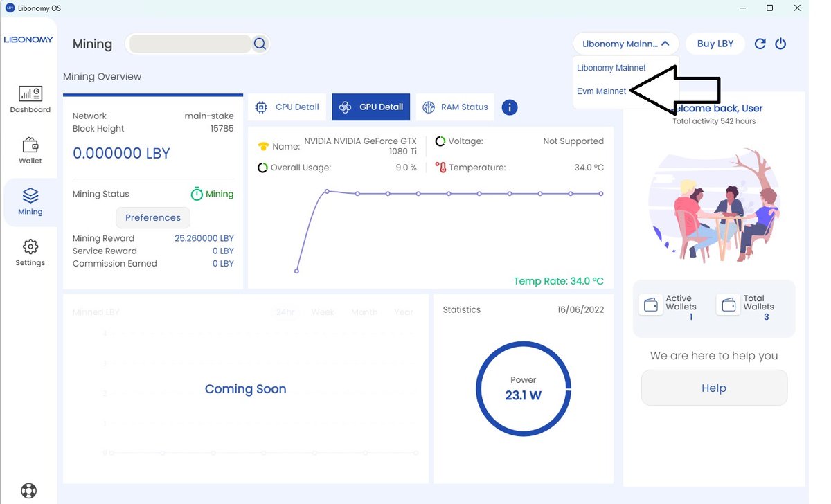Click the Libonomy logo in sidebar
831x504 pixels.
pyautogui.click(x=28, y=39)
